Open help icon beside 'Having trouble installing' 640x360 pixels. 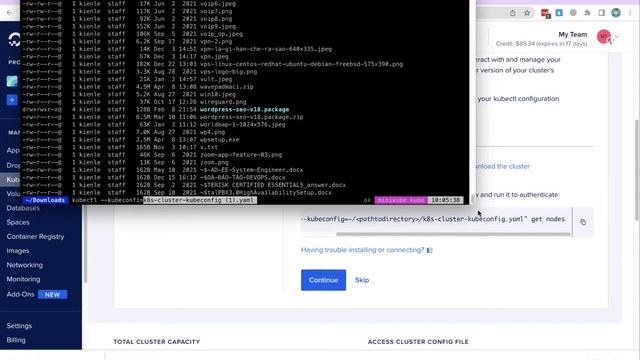click(429, 250)
